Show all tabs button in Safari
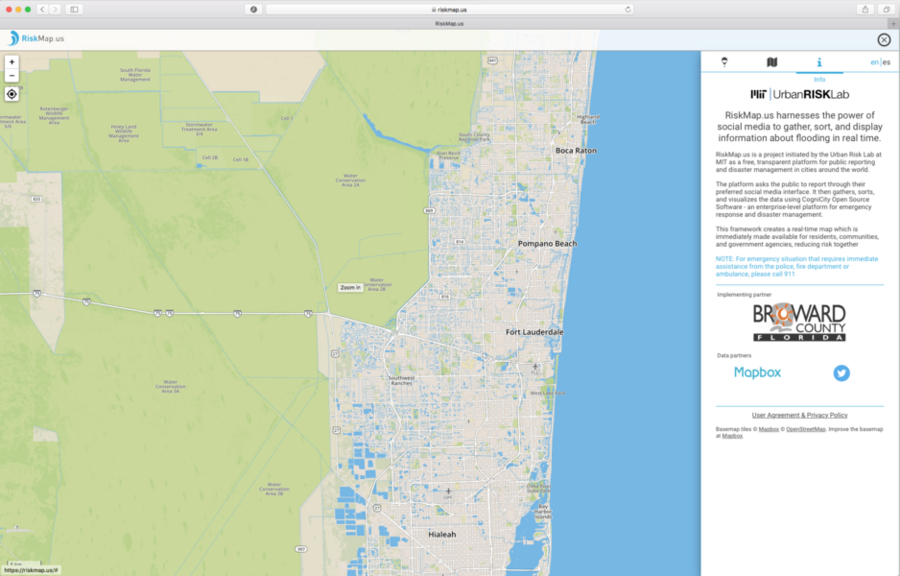The image size is (900, 576). (x=887, y=9)
